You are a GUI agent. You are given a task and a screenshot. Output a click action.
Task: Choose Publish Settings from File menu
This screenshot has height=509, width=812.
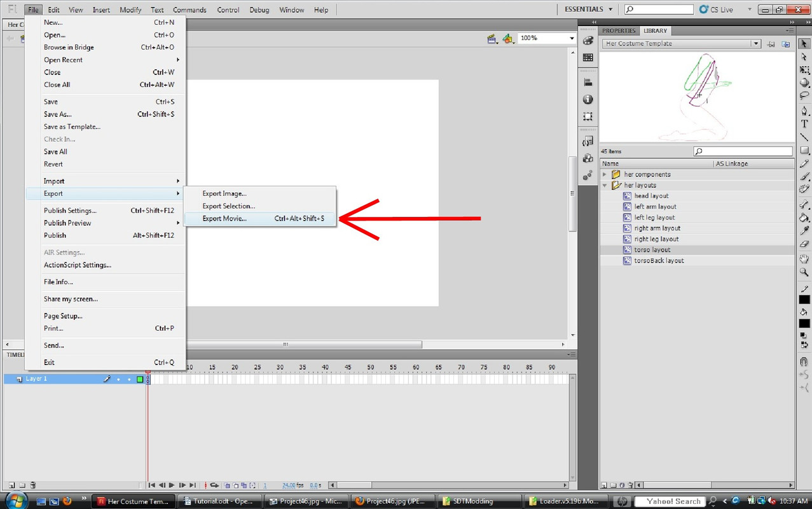[70, 211]
